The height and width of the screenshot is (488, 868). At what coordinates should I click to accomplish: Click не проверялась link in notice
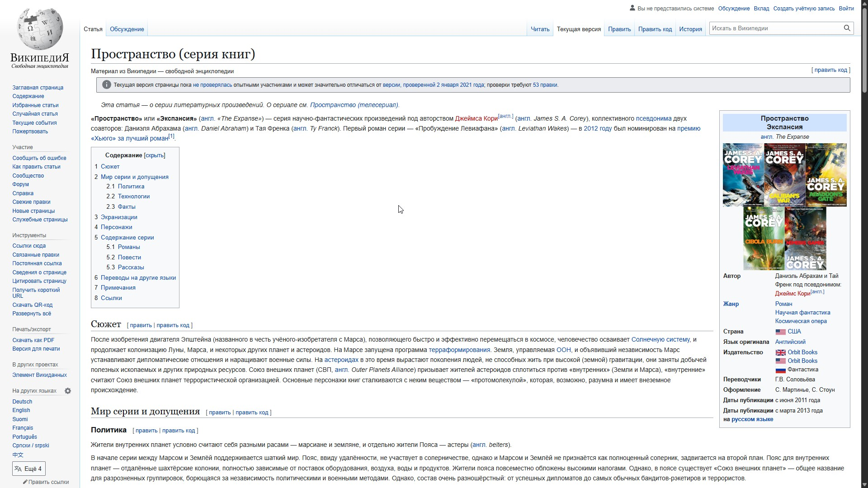coord(212,85)
